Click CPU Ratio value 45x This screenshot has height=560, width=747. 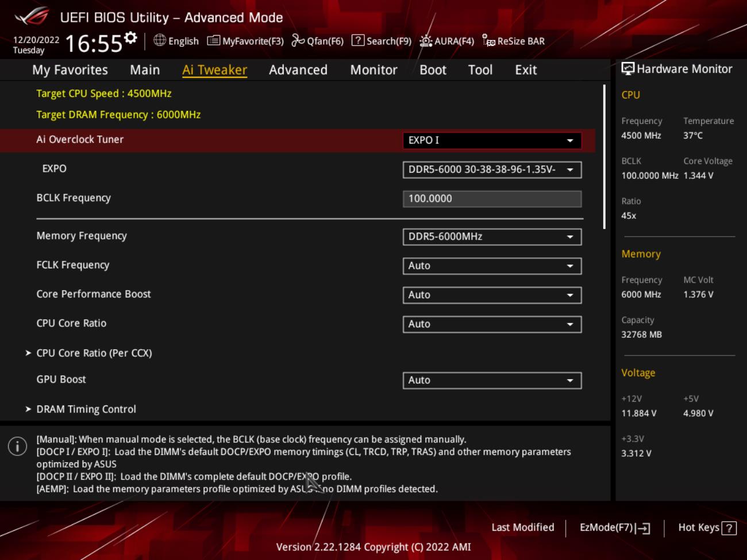coord(629,216)
